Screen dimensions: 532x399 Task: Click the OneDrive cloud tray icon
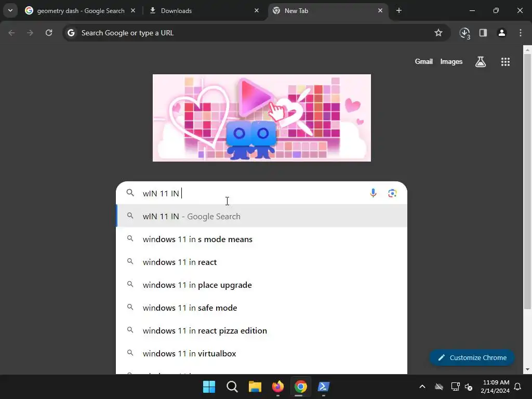438,387
